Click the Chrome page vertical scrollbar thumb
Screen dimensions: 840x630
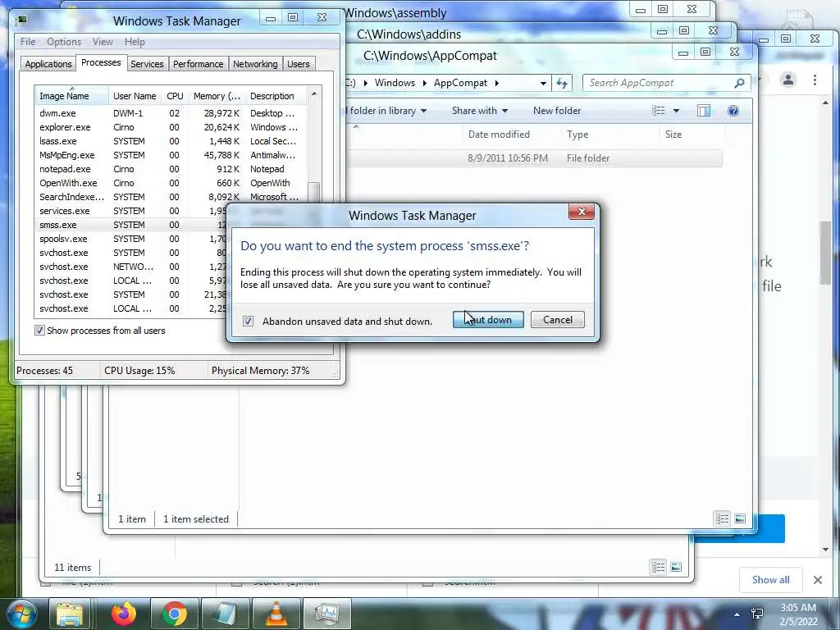pyautogui.click(x=825, y=252)
